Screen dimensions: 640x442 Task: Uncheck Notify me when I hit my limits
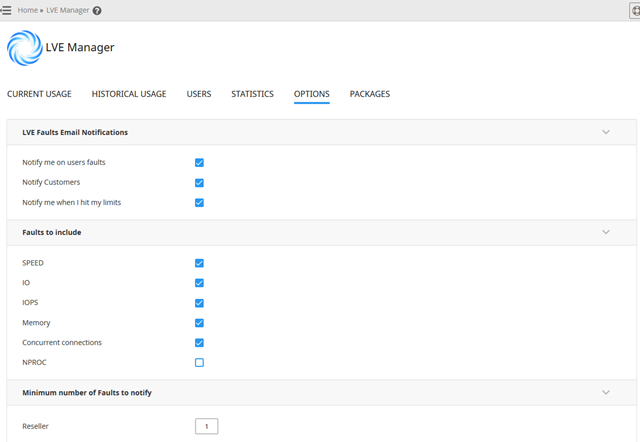(199, 203)
